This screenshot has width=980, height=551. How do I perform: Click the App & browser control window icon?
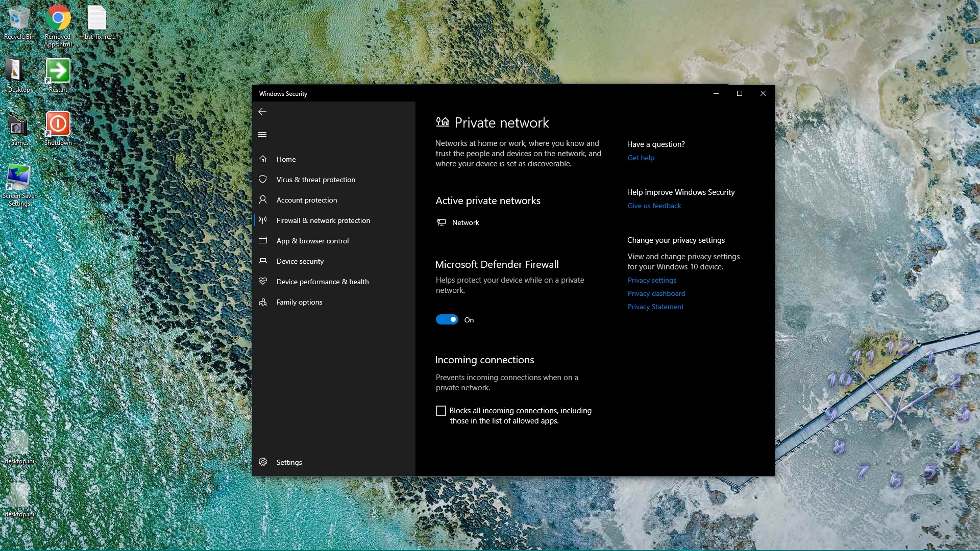click(x=263, y=240)
